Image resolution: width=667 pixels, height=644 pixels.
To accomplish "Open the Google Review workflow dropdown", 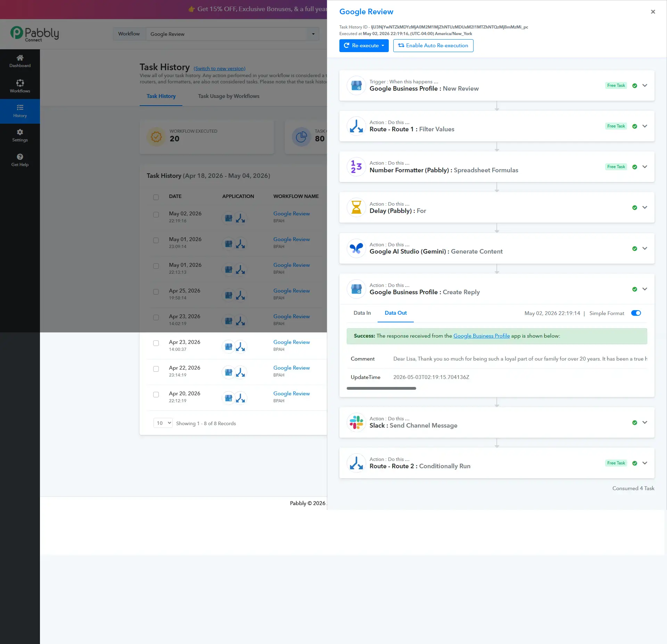I will coord(232,34).
